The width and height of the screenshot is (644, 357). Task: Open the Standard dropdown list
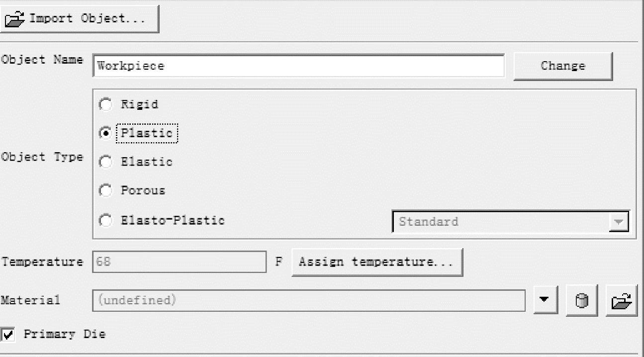tap(619, 222)
